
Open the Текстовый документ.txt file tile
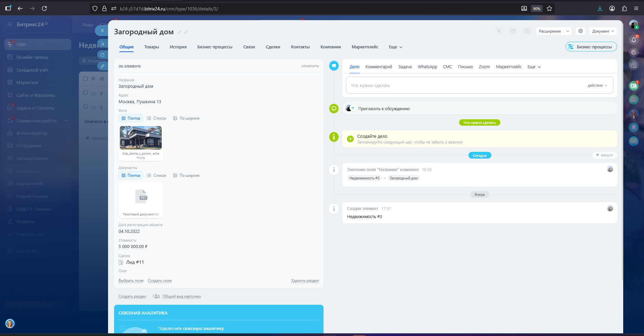coord(141,200)
